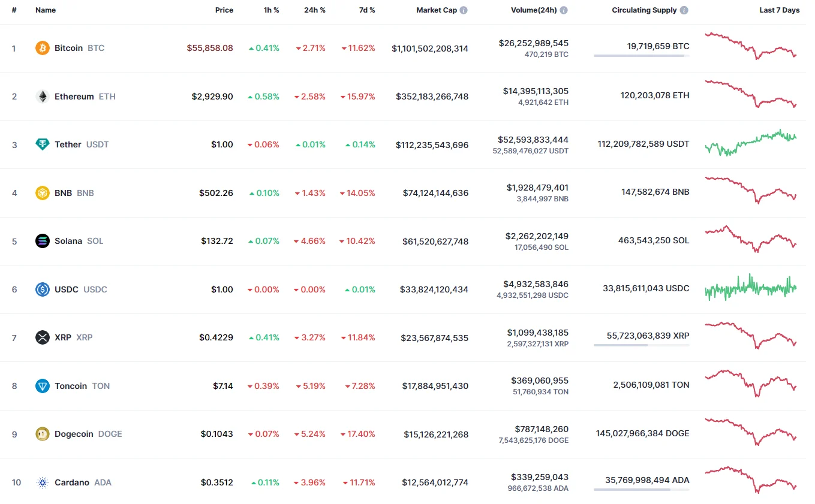
Task: Click the Tether logo icon
Action: click(x=43, y=144)
